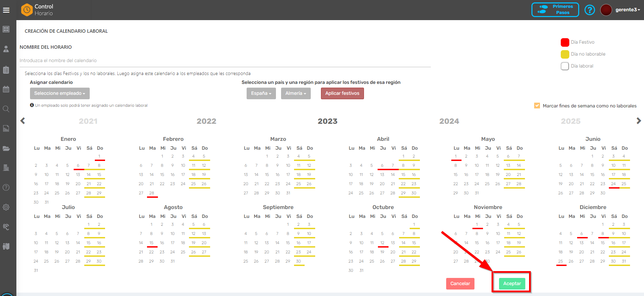
Task: Click day 1 in Noviembre
Action: 477,224
